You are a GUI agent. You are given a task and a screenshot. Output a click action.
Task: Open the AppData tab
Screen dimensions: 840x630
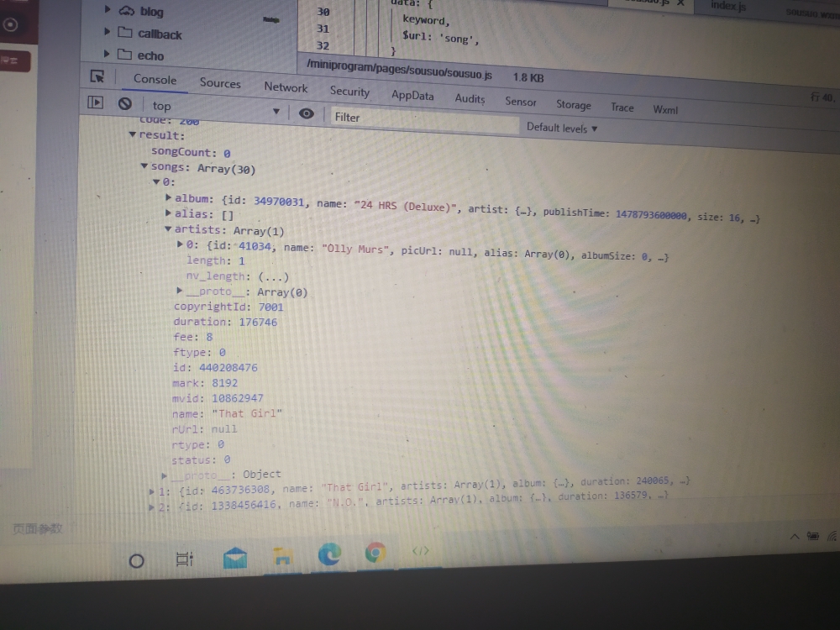[x=412, y=96]
